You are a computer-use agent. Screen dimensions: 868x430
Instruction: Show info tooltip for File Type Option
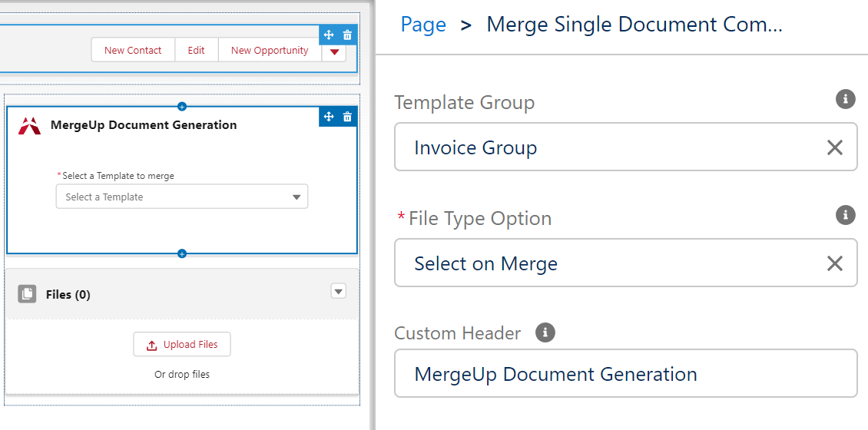[x=845, y=215]
